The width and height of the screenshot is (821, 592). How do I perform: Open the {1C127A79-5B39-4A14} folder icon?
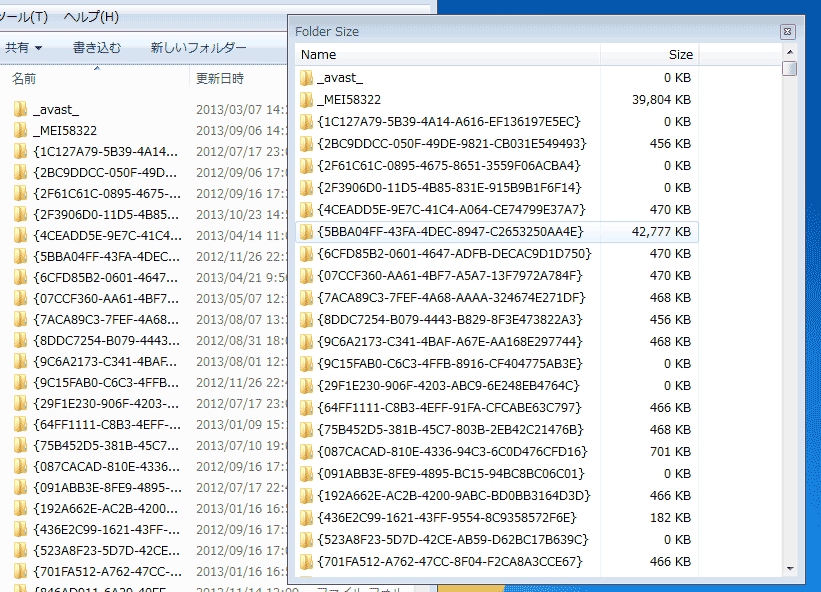307,119
